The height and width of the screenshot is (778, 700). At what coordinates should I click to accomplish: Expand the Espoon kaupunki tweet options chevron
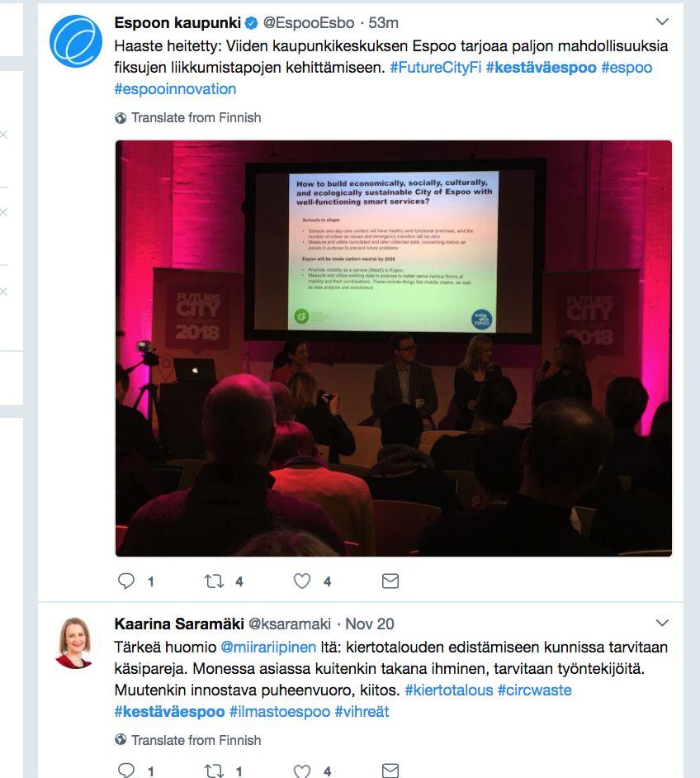pyautogui.click(x=662, y=21)
